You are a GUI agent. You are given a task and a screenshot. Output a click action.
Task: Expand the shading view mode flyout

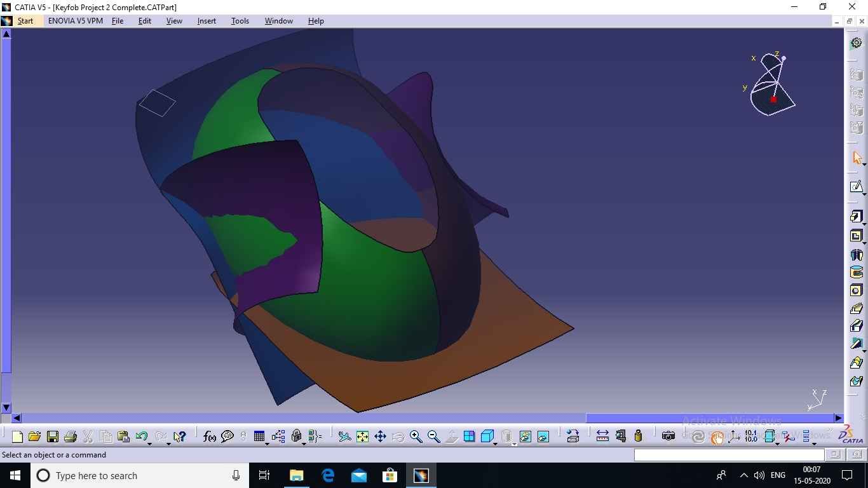pyautogui.click(x=496, y=444)
